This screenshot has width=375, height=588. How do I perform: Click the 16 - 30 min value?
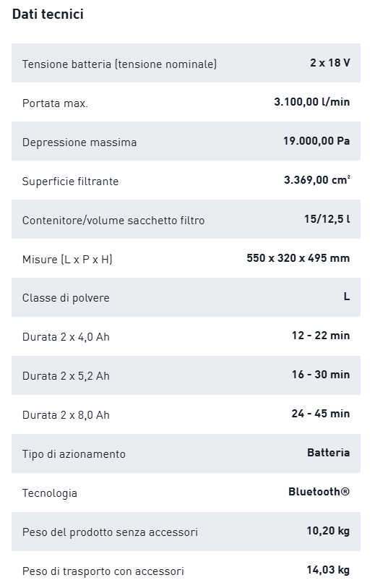pos(321,375)
